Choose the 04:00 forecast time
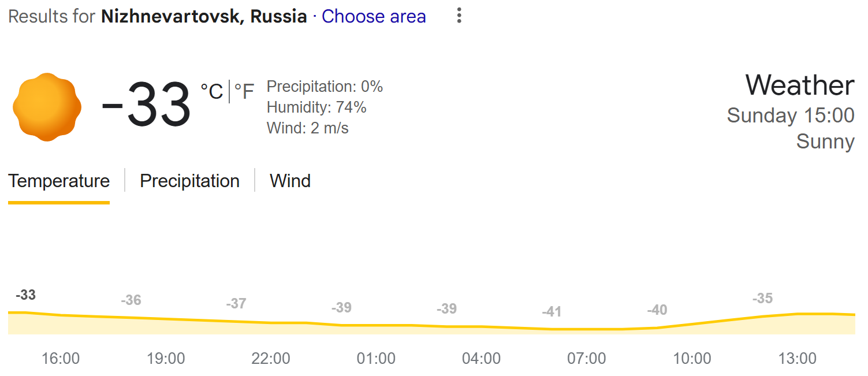 click(481, 359)
